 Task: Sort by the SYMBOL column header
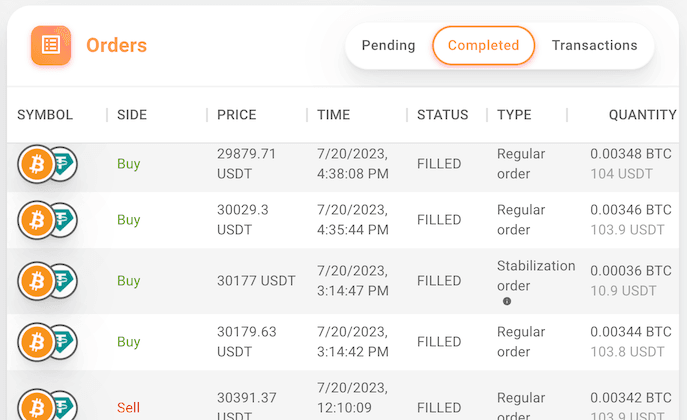[45, 115]
